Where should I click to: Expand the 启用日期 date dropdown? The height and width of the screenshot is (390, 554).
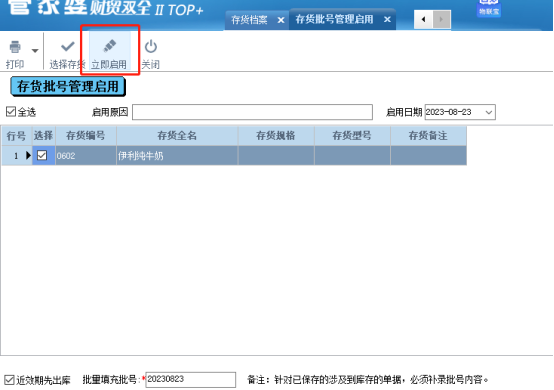point(489,112)
